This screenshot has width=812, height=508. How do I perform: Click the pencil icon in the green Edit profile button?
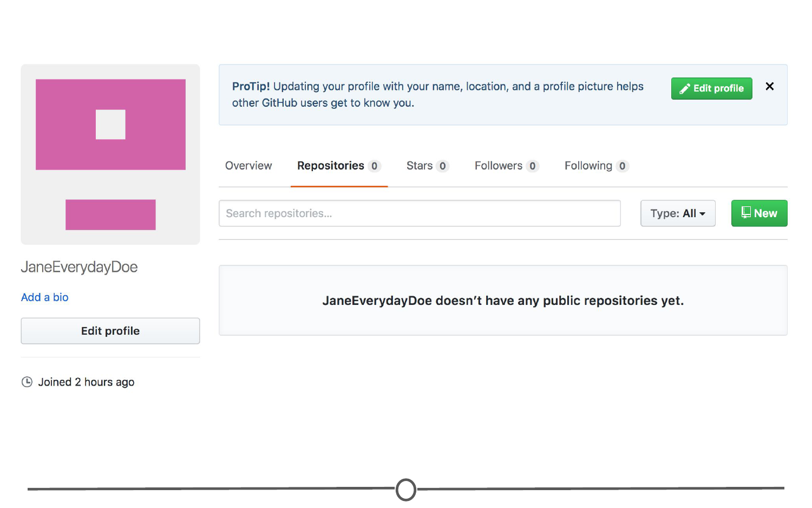point(685,89)
